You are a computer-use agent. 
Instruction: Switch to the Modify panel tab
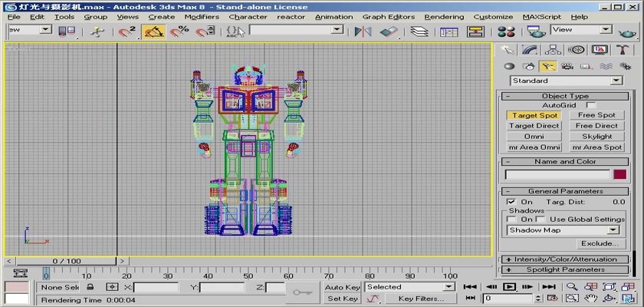(530, 50)
